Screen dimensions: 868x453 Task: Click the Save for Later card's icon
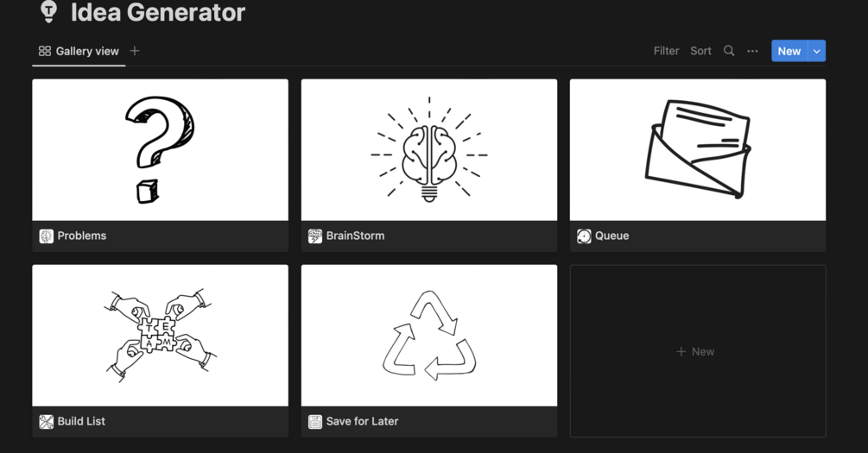(315, 422)
